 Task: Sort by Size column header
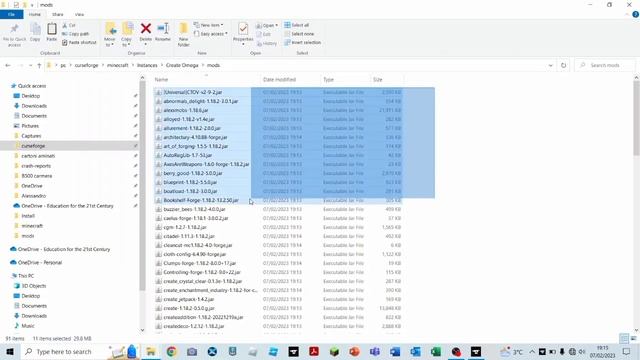pyautogui.click(x=378, y=80)
